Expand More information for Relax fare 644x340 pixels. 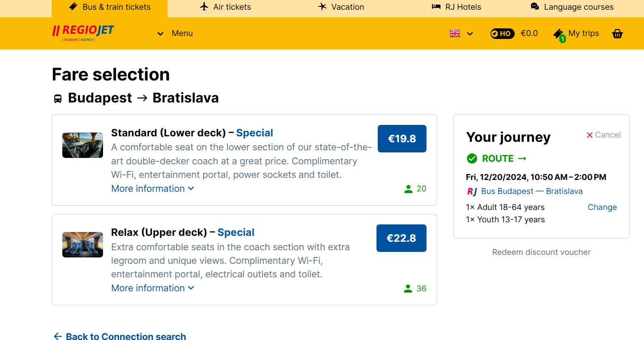[x=153, y=288]
